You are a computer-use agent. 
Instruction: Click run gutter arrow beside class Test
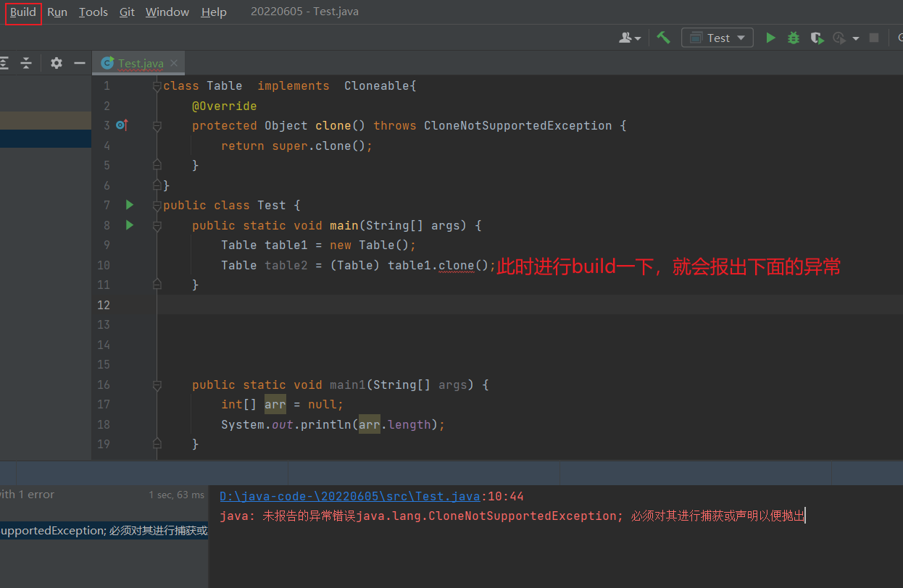pos(130,205)
